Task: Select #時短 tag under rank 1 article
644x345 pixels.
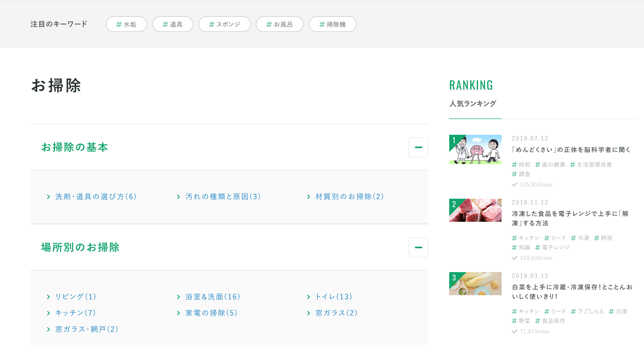Action: click(x=521, y=165)
